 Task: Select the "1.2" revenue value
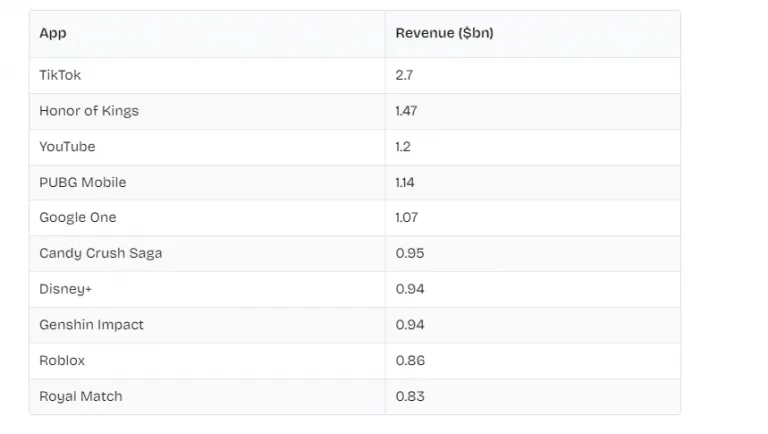[403, 147]
